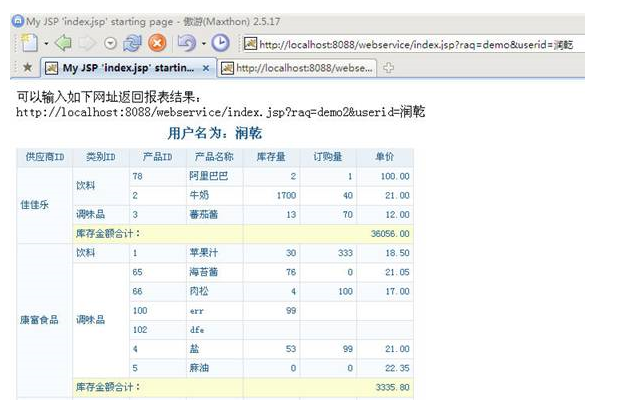This screenshot has width=622, height=406.
Task: Expand the undo button dropdown arrow
Action: (x=201, y=43)
